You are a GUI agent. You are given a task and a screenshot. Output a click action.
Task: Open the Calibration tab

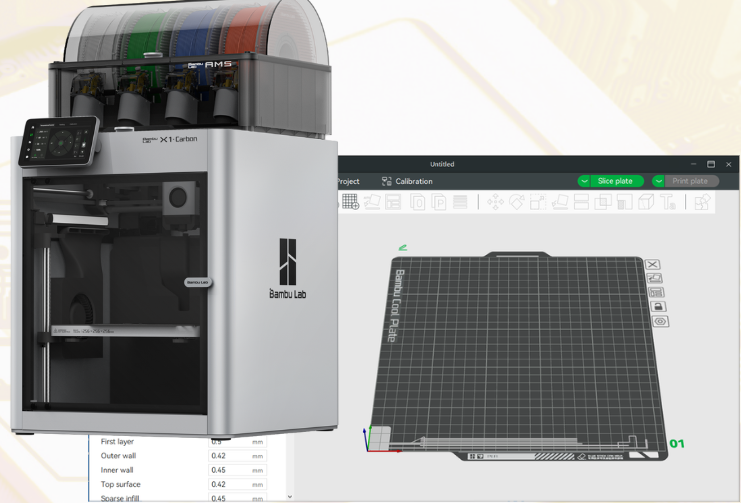tap(406, 181)
